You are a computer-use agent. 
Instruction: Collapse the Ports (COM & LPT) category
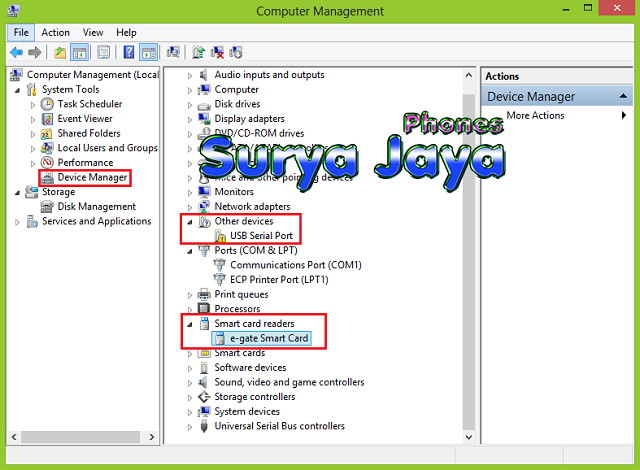[190, 251]
